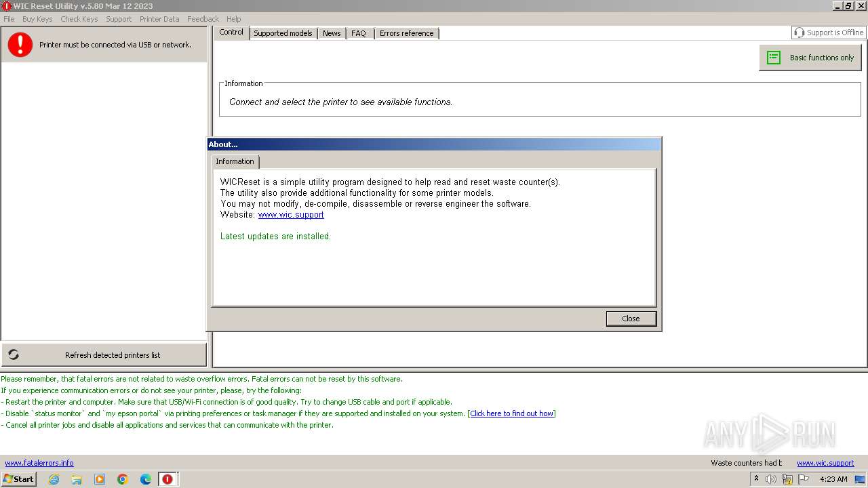
Task: Open the Printer Data menu
Action: (159, 19)
